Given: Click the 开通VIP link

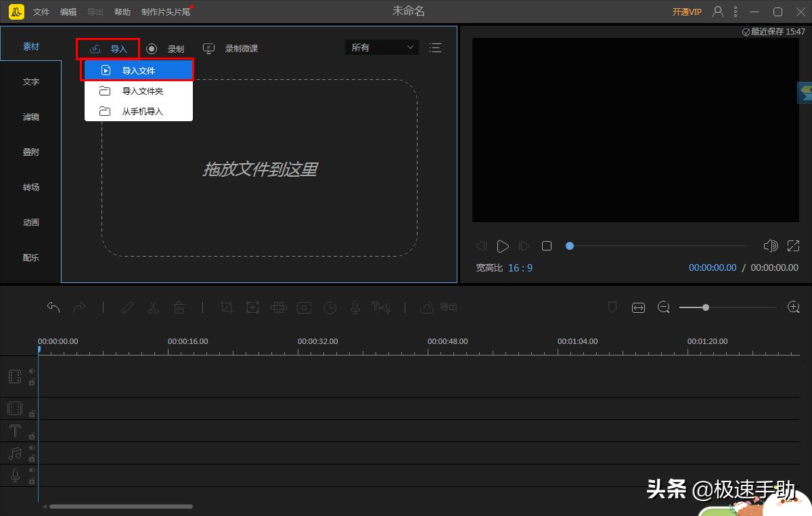Looking at the screenshot, I should pyautogui.click(x=686, y=11).
